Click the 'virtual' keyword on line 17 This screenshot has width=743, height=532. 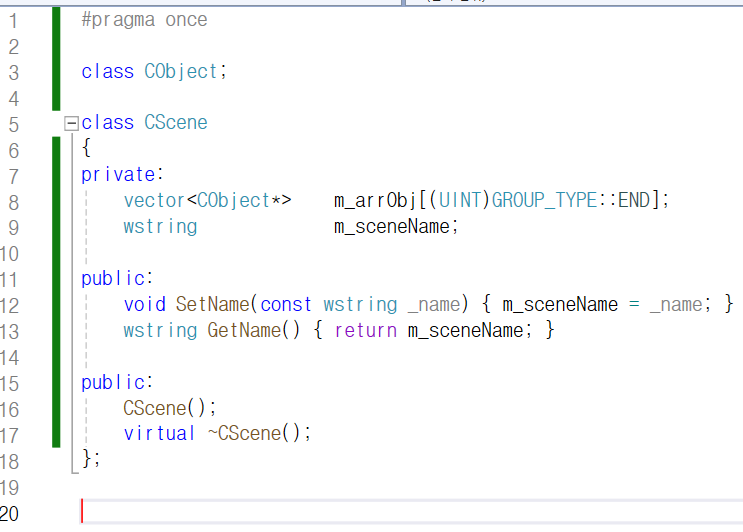159,433
